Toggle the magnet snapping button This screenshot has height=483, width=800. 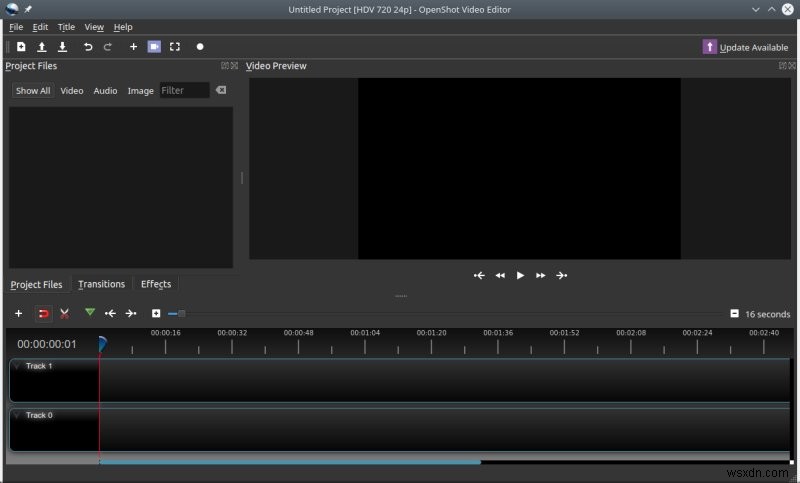(x=43, y=313)
